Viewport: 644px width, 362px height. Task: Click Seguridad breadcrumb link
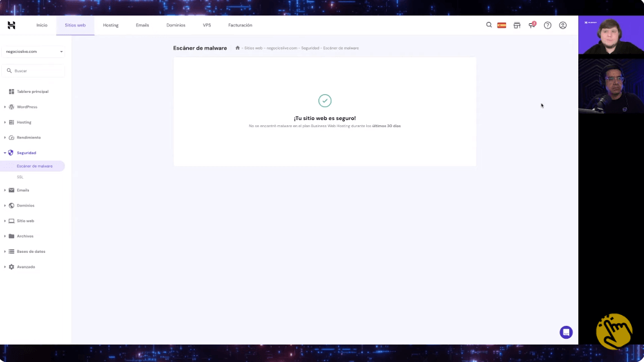click(x=310, y=48)
